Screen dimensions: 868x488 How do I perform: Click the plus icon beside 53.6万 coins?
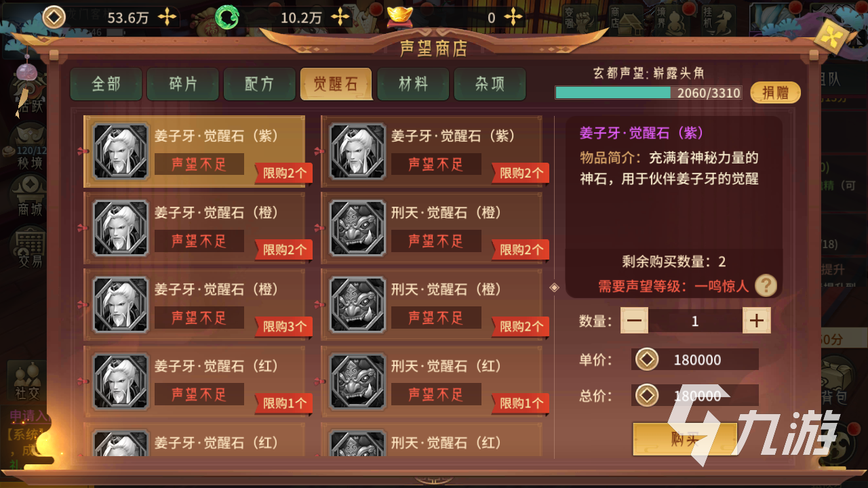pyautogui.click(x=167, y=18)
